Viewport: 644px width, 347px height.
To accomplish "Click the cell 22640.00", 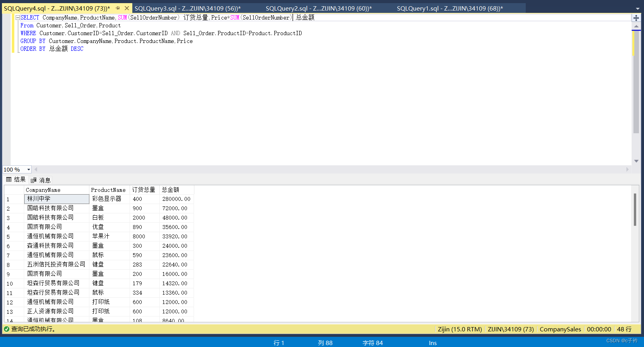I will pyautogui.click(x=177, y=265).
